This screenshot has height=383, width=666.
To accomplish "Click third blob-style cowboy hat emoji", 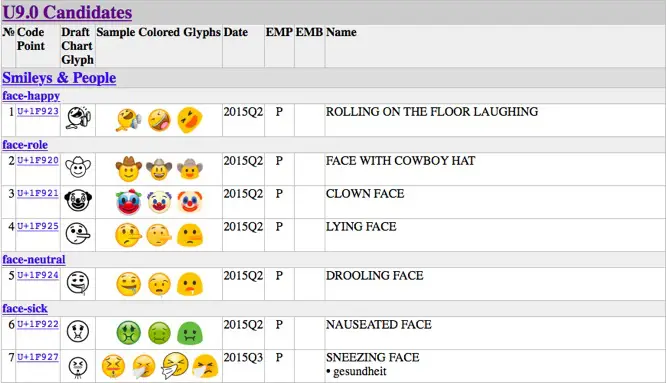I will coord(190,169).
